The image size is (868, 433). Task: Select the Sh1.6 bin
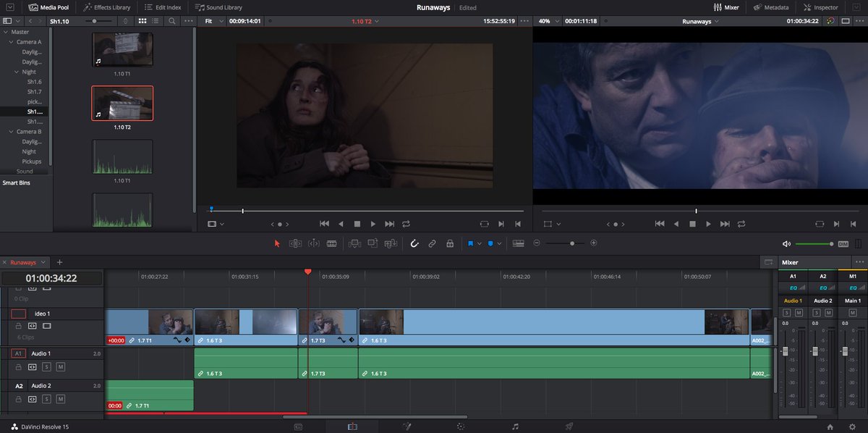point(34,82)
